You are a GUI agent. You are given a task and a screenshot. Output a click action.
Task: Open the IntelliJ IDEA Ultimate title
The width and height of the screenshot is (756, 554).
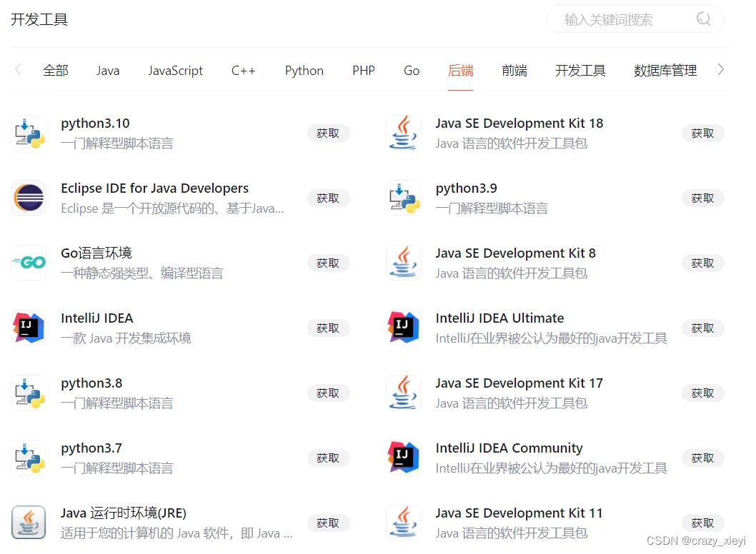499,318
